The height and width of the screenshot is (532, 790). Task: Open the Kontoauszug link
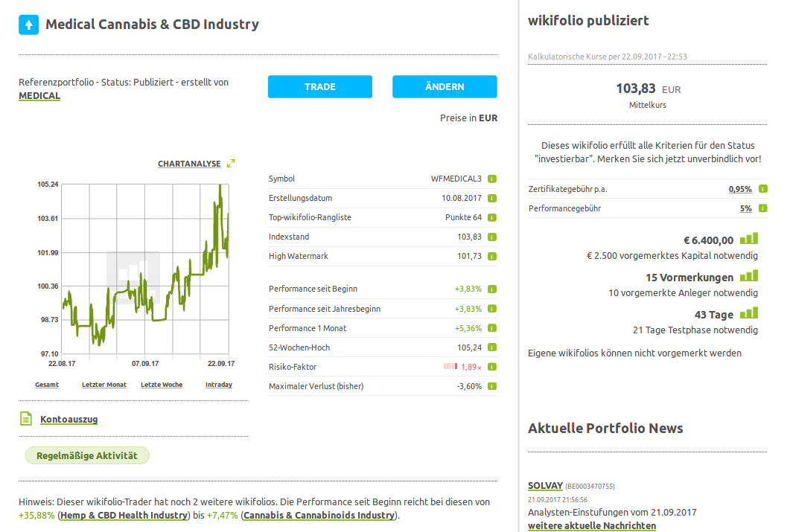pos(69,419)
